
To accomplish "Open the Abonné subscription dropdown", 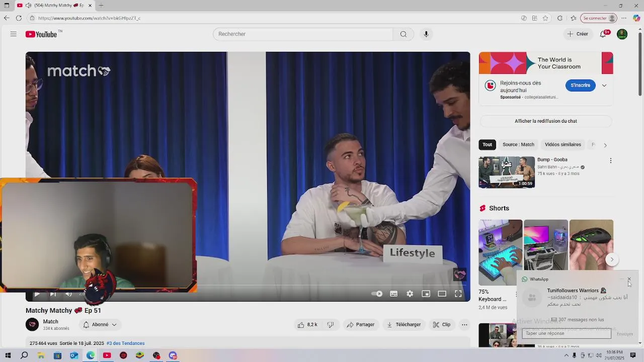I will pos(100,325).
